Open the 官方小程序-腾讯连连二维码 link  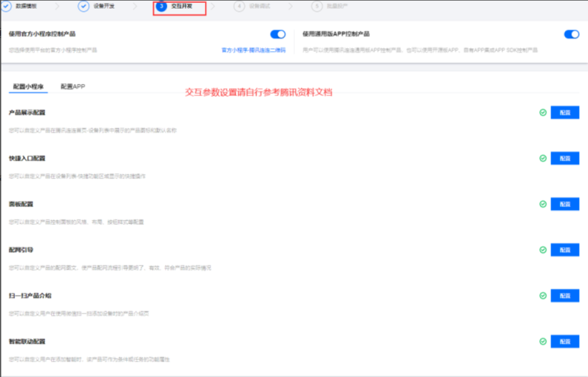[253, 50]
